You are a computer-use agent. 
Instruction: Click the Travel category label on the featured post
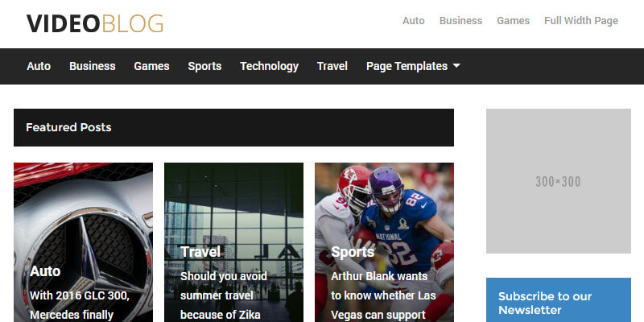(x=200, y=252)
